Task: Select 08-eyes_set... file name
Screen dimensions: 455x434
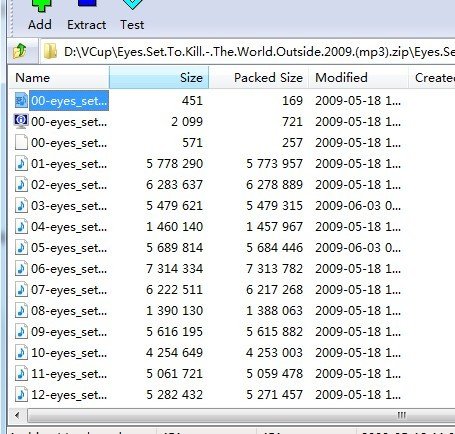Action: (x=69, y=311)
